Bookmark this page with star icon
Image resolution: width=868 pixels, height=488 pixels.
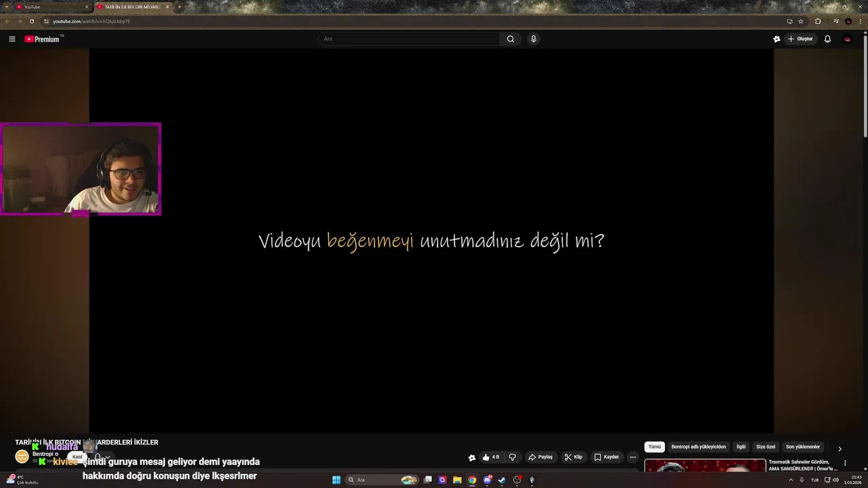(x=801, y=21)
